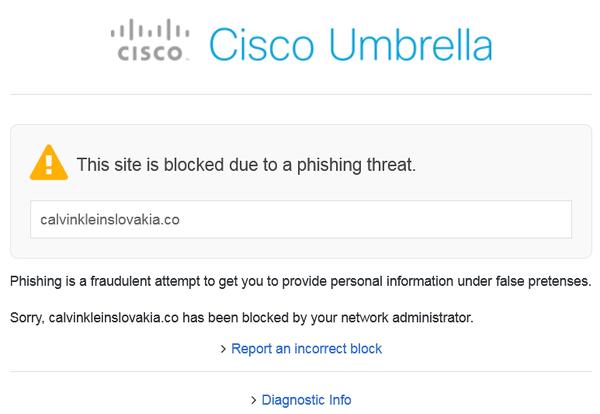Expand the Diagnostic Info chevron
The height and width of the screenshot is (414, 600).
254,401
